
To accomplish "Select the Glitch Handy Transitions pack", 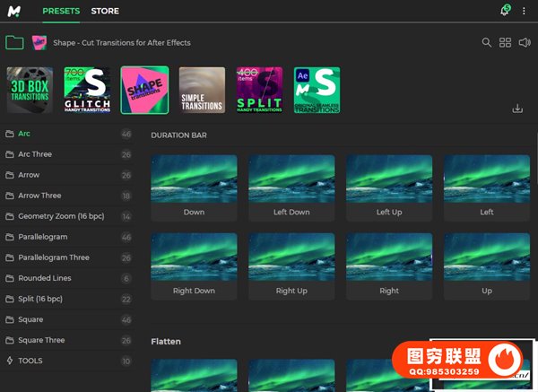I will [x=87, y=90].
